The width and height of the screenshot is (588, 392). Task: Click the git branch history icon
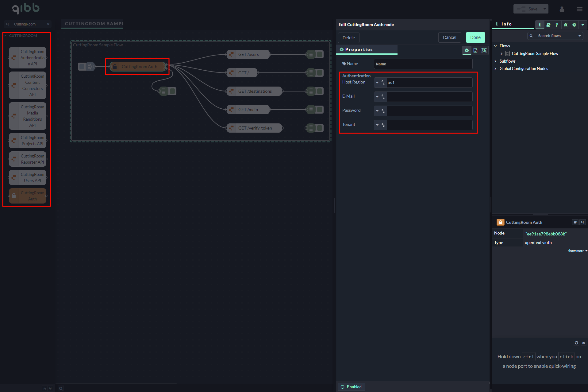click(x=557, y=25)
